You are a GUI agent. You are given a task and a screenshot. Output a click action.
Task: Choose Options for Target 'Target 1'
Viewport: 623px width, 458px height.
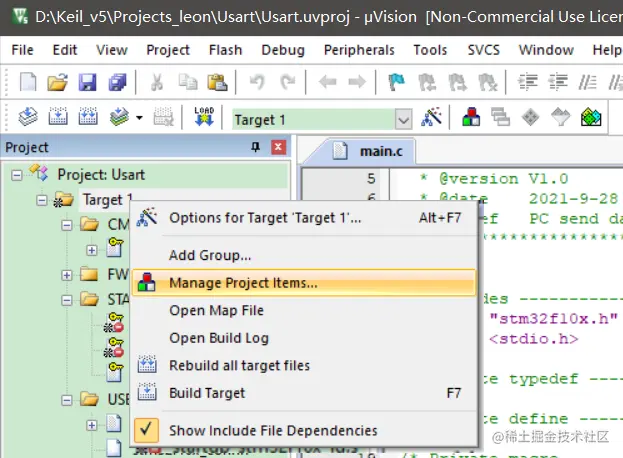304,218
